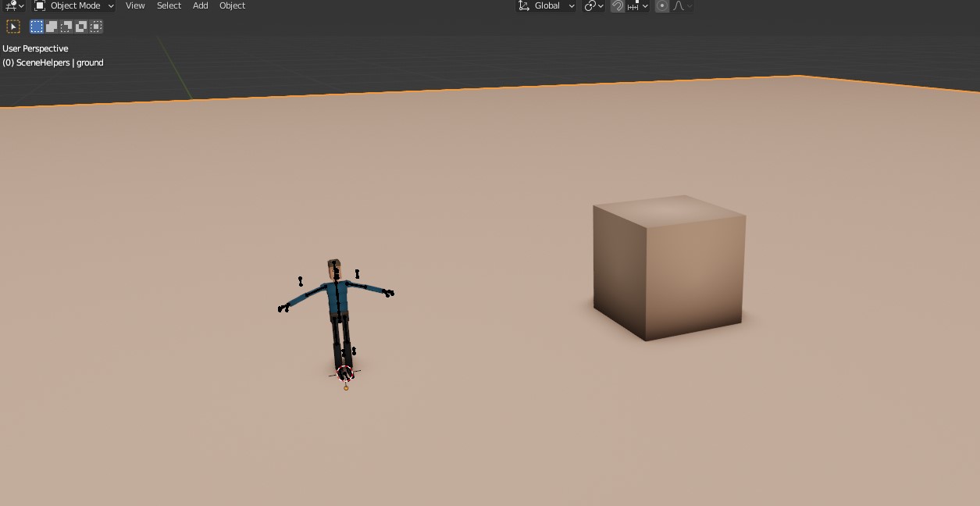Open the Object Mode dropdown

click(74, 5)
